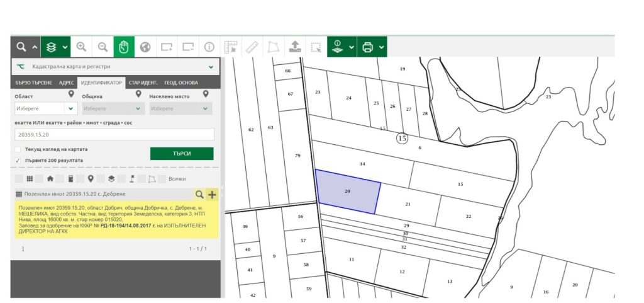The image size is (644, 303).
Task: Select the ruler measure distance tool
Action: tap(252, 47)
